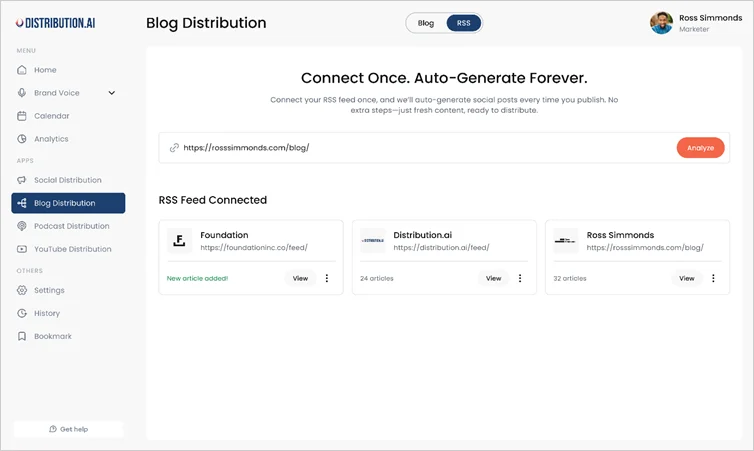
Task: Click the 32 articles count
Action: pos(570,278)
